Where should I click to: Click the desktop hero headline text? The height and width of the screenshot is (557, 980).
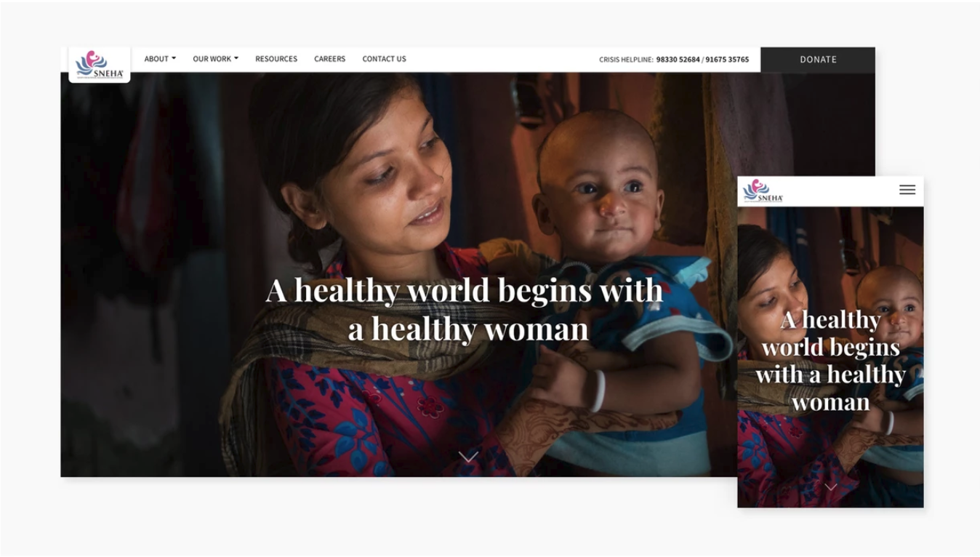pyautogui.click(x=465, y=309)
